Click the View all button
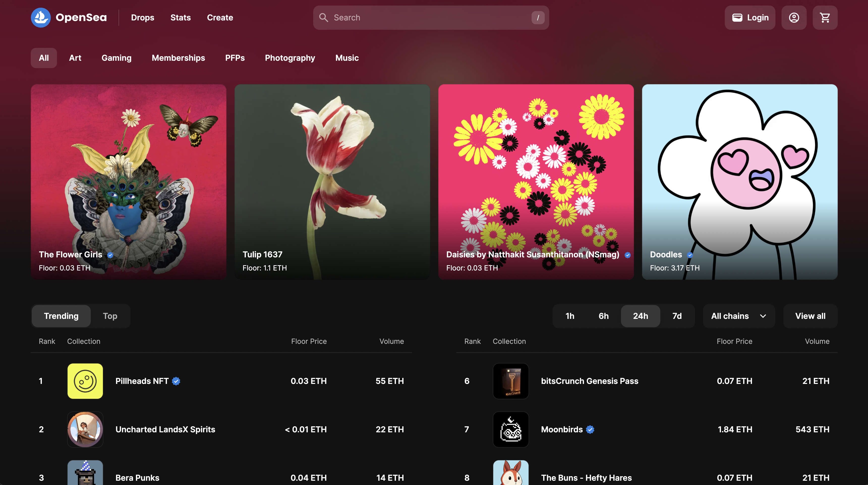 pyautogui.click(x=810, y=316)
